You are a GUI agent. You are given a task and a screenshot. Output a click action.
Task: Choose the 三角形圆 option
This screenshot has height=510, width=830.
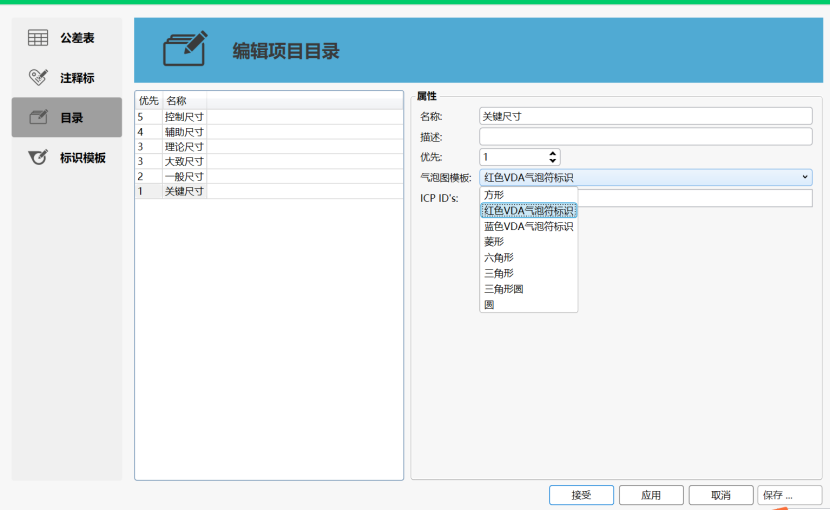(503, 289)
